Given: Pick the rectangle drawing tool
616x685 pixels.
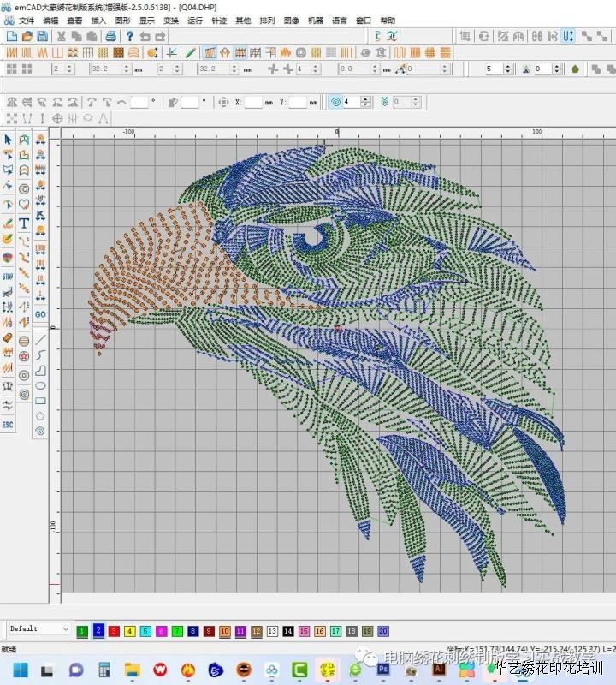Looking at the screenshot, I should [x=40, y=401].
